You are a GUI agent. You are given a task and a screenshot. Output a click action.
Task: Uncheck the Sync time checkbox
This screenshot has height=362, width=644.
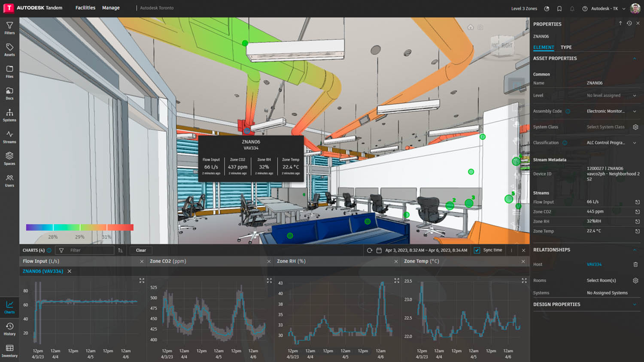coord(477,250)
